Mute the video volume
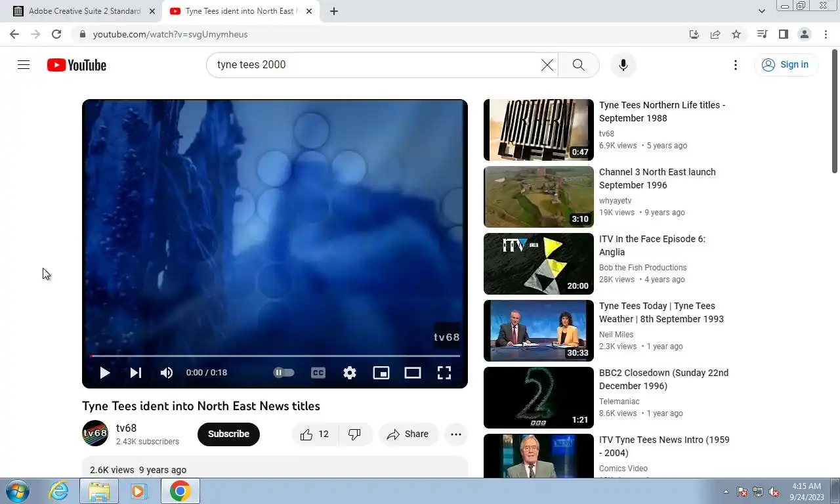 [x=167, y=373]
